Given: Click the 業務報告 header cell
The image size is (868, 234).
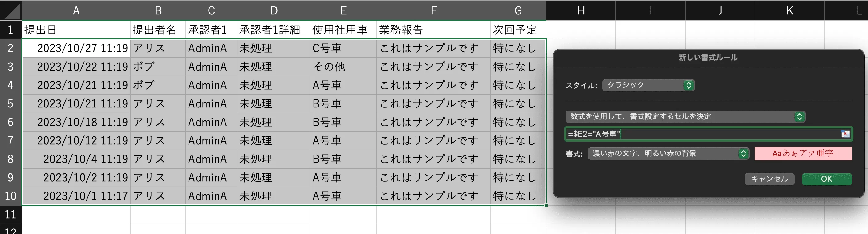Looking at the screenshot, I should (433, 30).
